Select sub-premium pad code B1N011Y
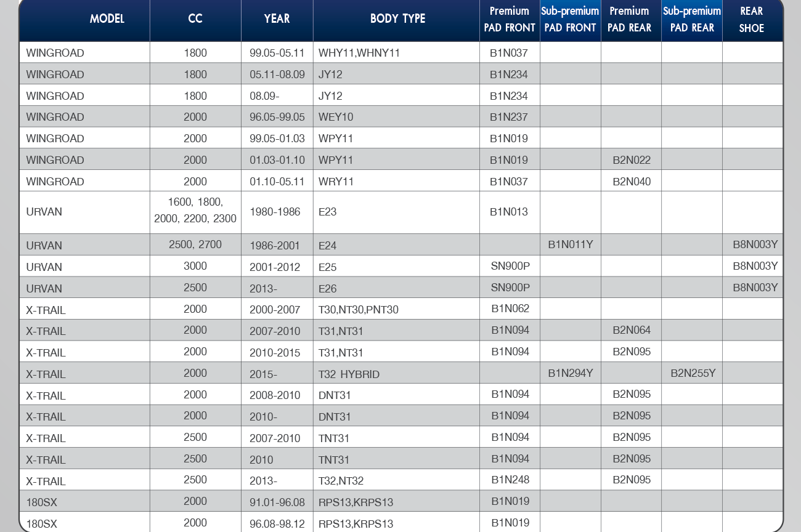Screen dimensions: 801x532 pos(571,244)
